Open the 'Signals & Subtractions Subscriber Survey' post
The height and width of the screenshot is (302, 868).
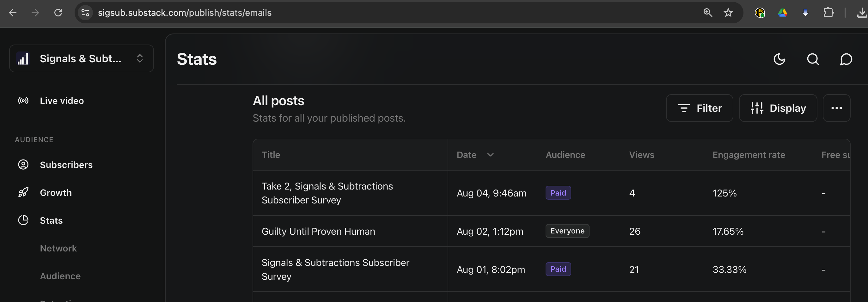336,269
